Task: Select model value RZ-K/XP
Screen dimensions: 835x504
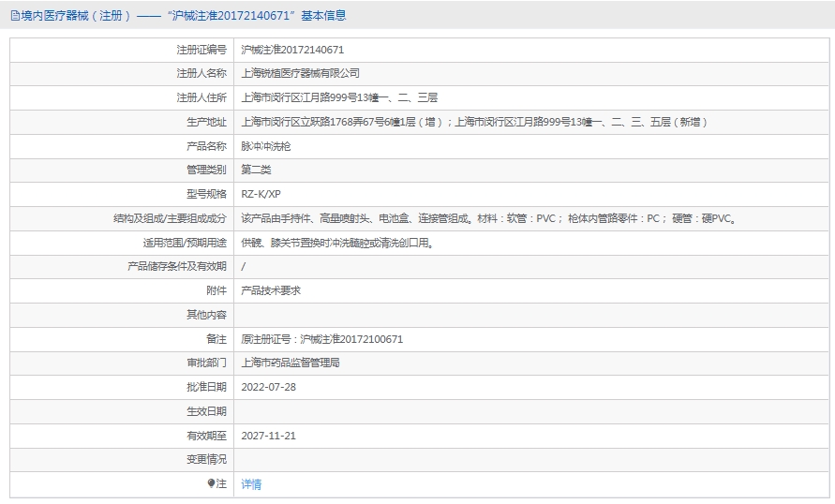Action: click(261, 194)
